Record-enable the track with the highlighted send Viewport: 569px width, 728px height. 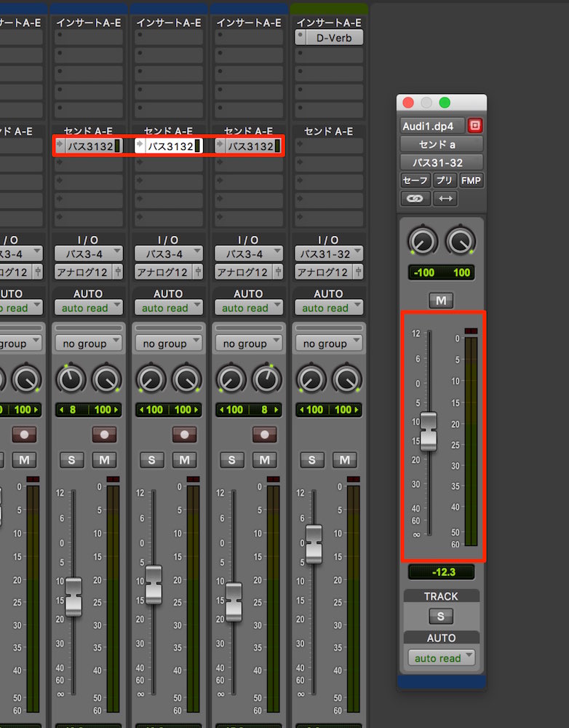click(185, 435)
